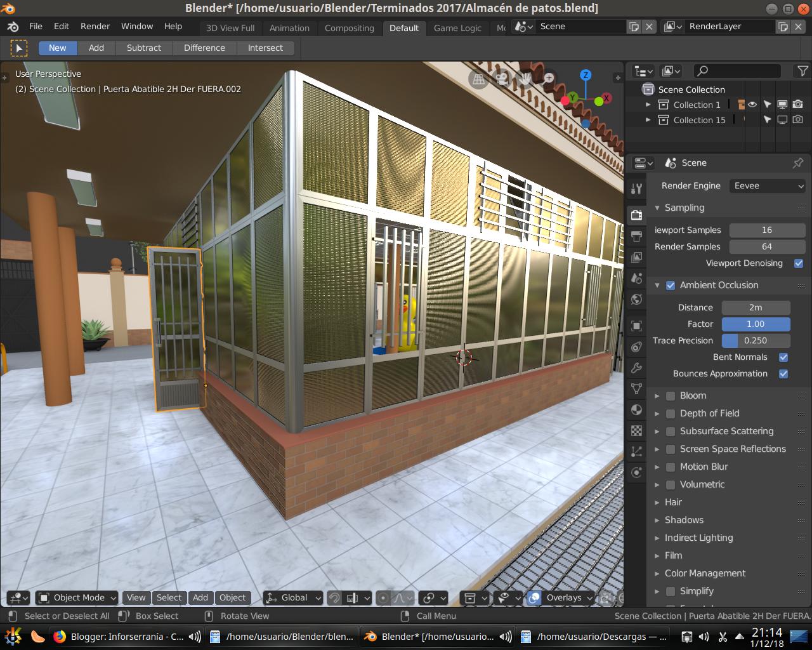This screenshot has height=650, width=812.
Task: Click the Intersect button in the header
Action: tap(265, 48)
